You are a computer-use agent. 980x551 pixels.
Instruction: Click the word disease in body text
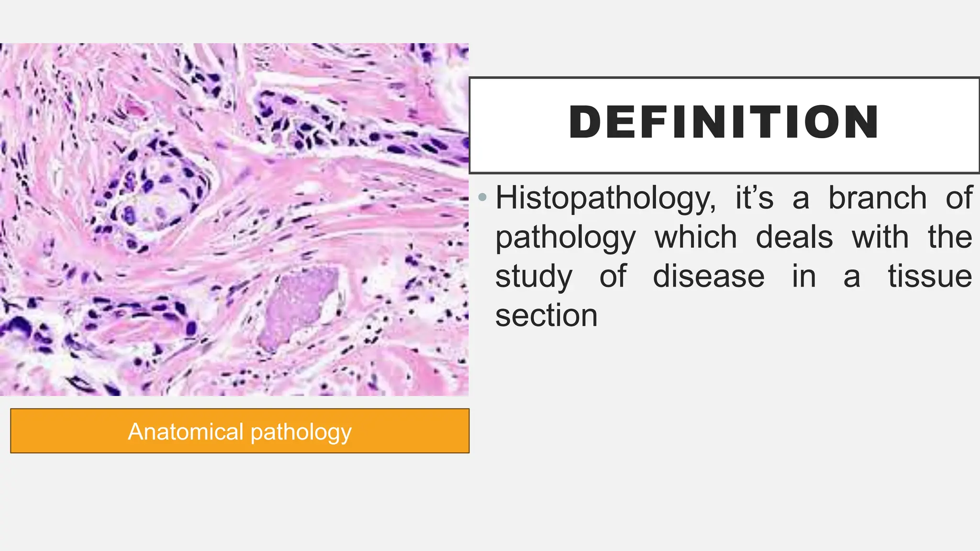tap(708, 276)
